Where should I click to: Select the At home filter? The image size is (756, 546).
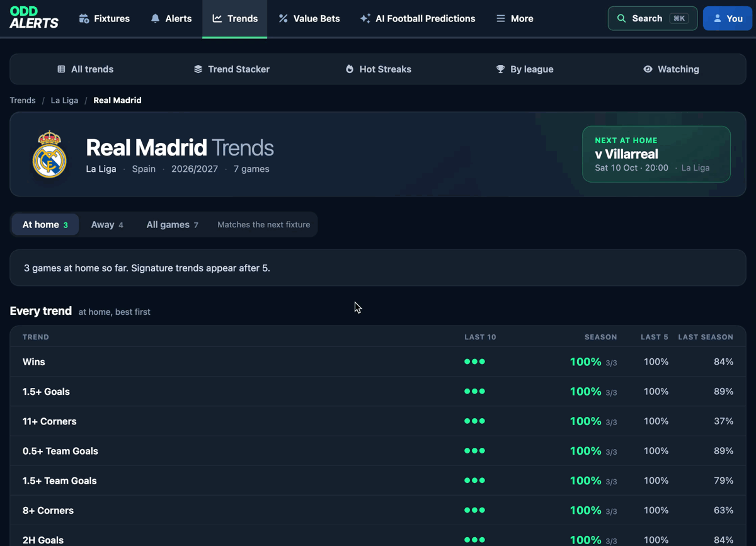45,224
